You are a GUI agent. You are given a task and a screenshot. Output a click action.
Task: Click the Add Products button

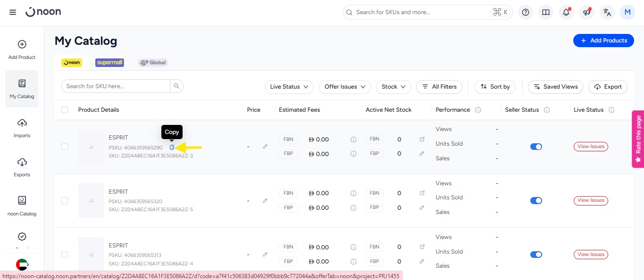tap(603, 41)
